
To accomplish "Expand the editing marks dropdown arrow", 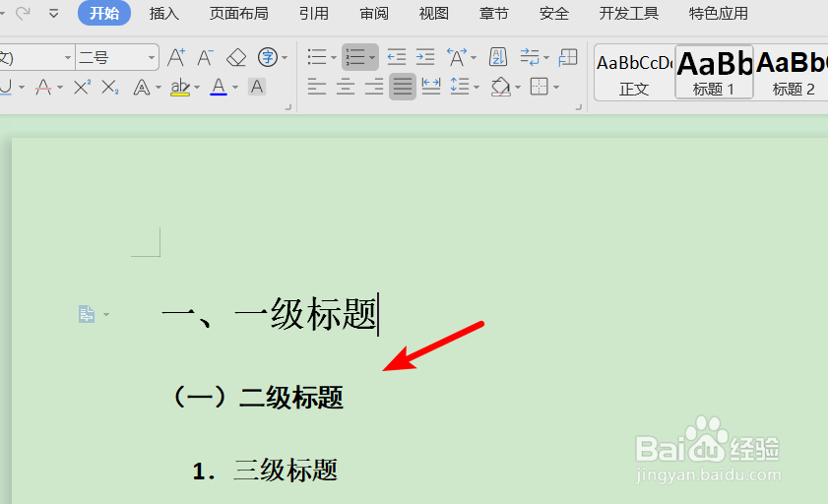I will [x=546, y=57].
